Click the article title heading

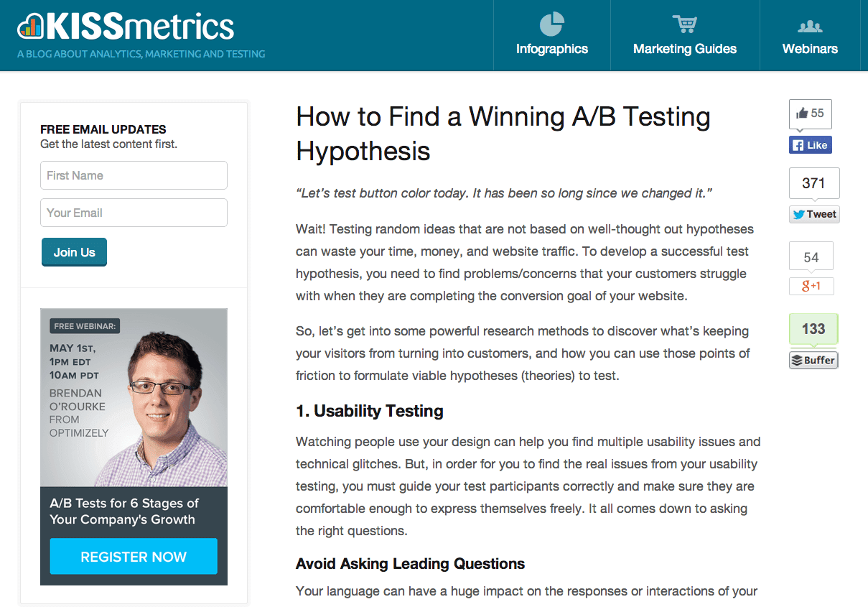(x=503, y=134)
